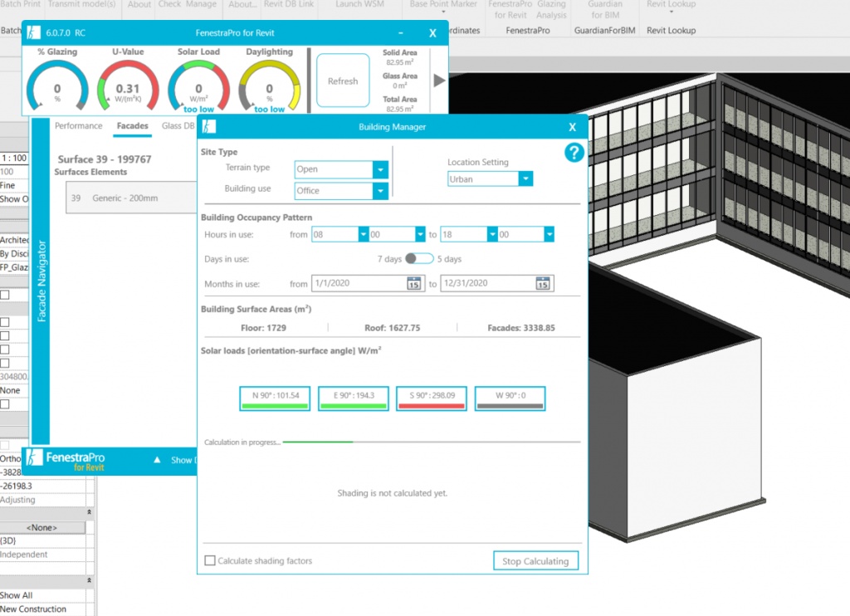Click the Months in use end date field
850x616 pixels.
point(497,283)
